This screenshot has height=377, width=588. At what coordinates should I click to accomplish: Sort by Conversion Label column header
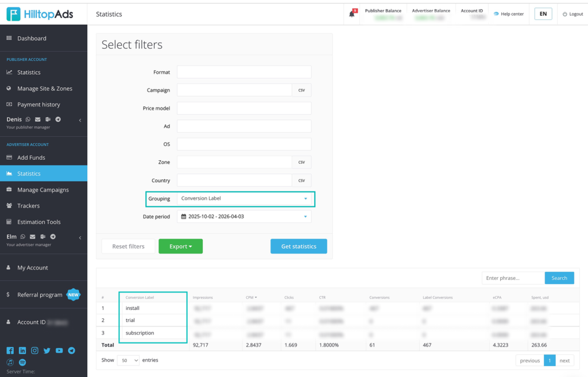click(140, 297)
